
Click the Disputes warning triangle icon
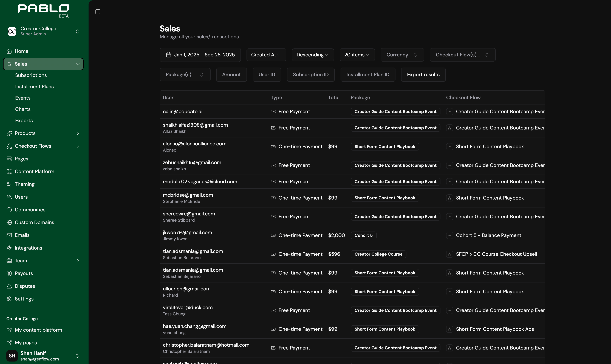click(9, 286)
